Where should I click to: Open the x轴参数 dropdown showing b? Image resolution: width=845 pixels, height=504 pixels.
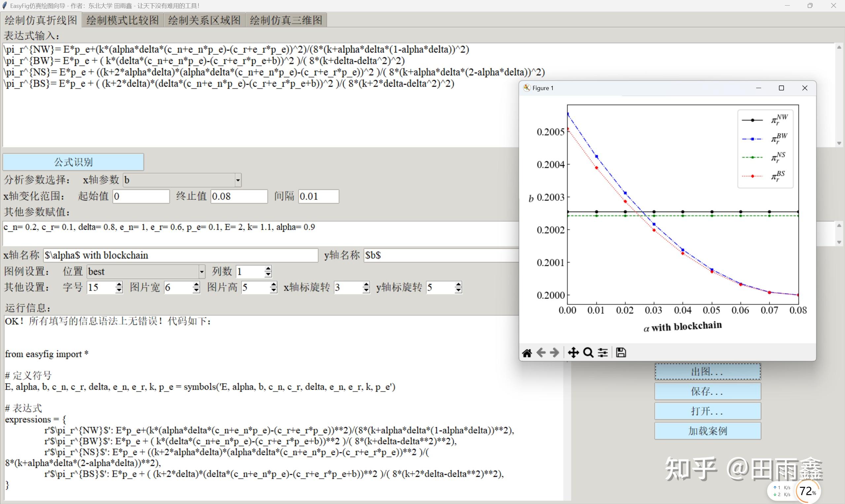pyautogui.click(x=238, y=180)
